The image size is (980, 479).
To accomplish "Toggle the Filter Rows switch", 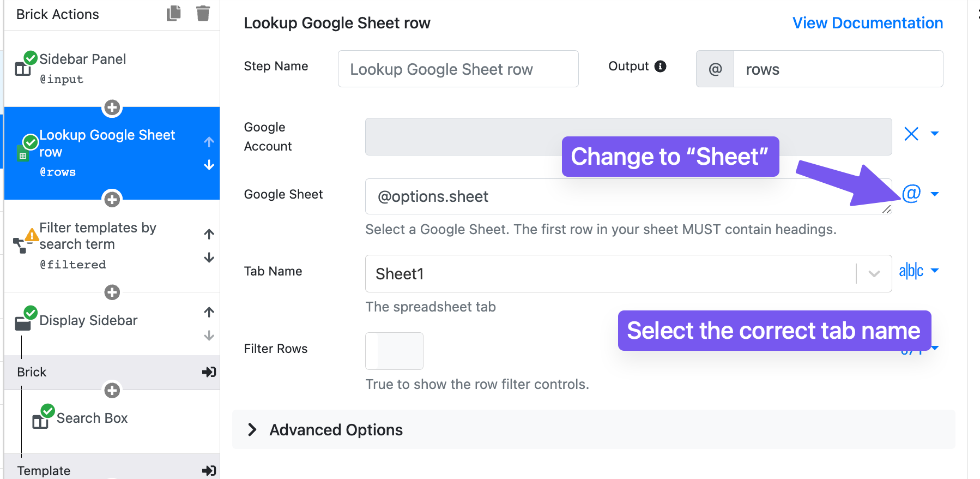I will (x=394, y=351).
